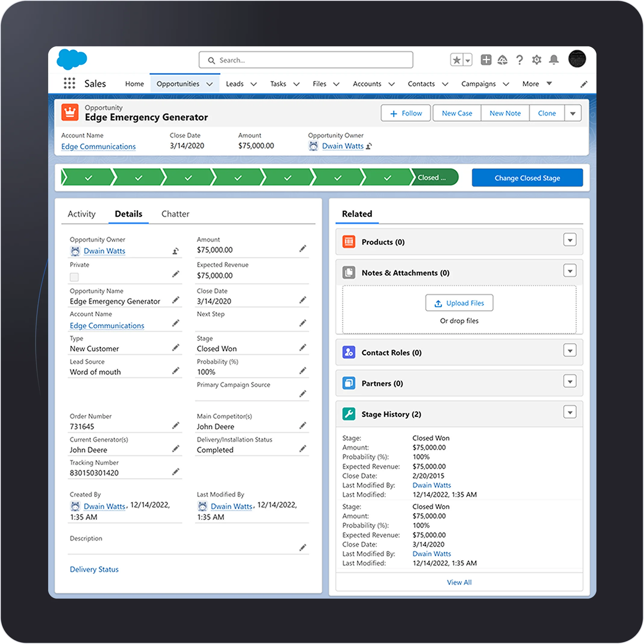The image size is (644, 644).
Task: Click change owner icon beside header Dwain Watts
Action: click(x=369, y=146)
